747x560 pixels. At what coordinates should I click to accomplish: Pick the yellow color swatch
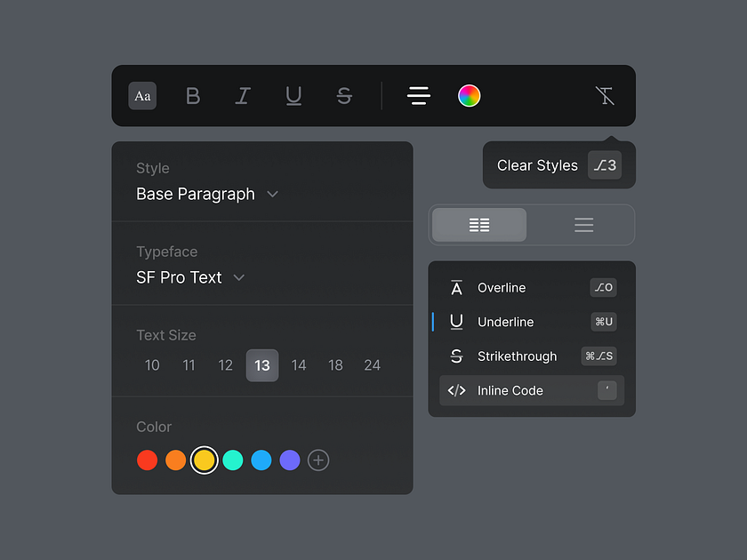click(205, 460)
